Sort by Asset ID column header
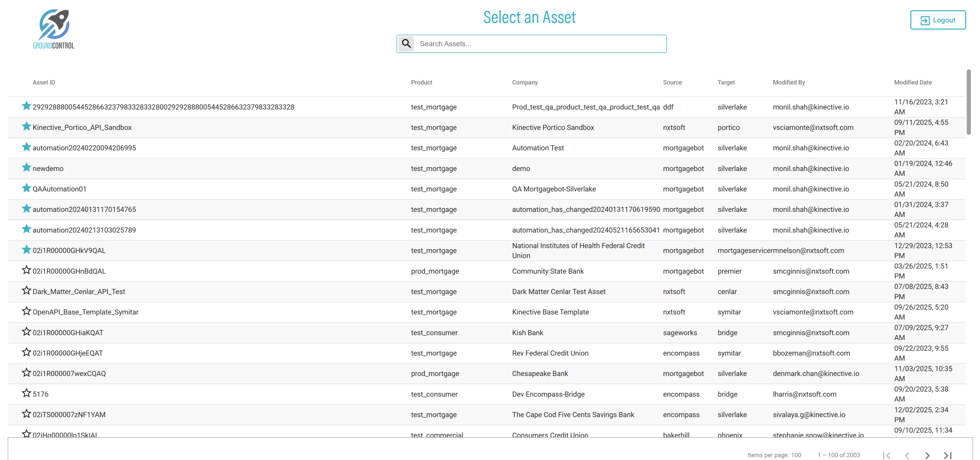Screen dimensions: 980x460 coord(44,82)
